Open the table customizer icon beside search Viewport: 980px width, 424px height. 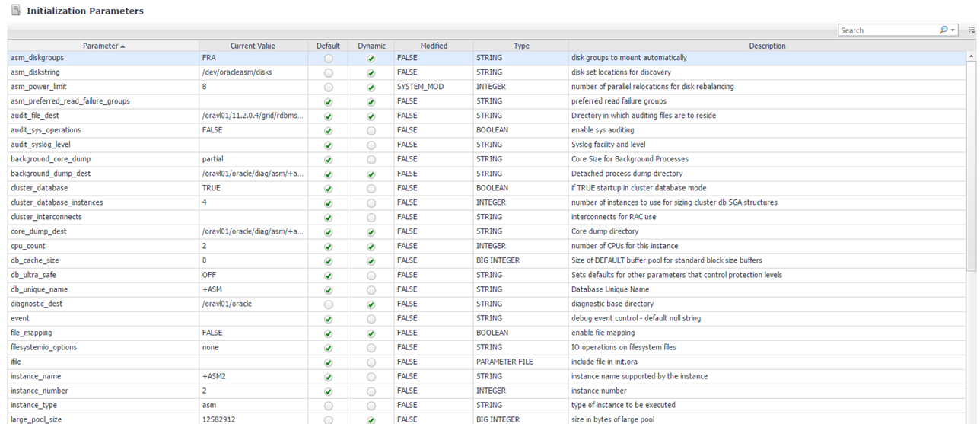[x=972, y=30]
